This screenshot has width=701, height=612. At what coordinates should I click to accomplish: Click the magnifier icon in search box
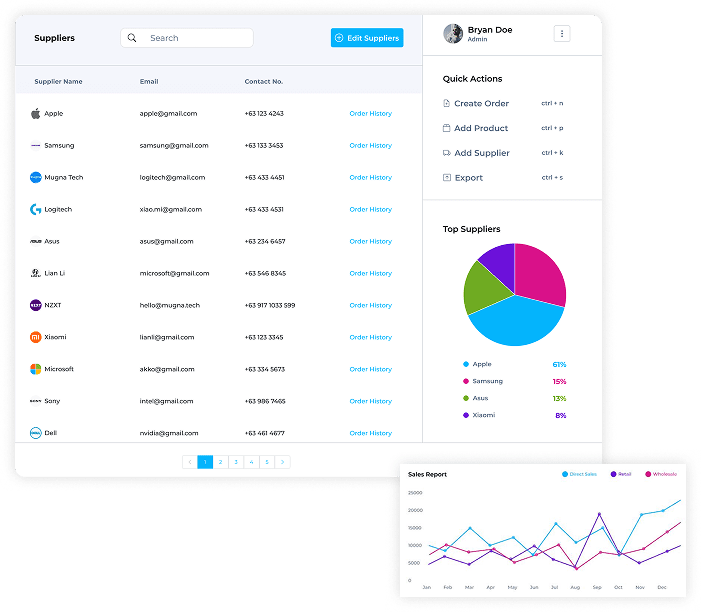[x=133, y=38]
